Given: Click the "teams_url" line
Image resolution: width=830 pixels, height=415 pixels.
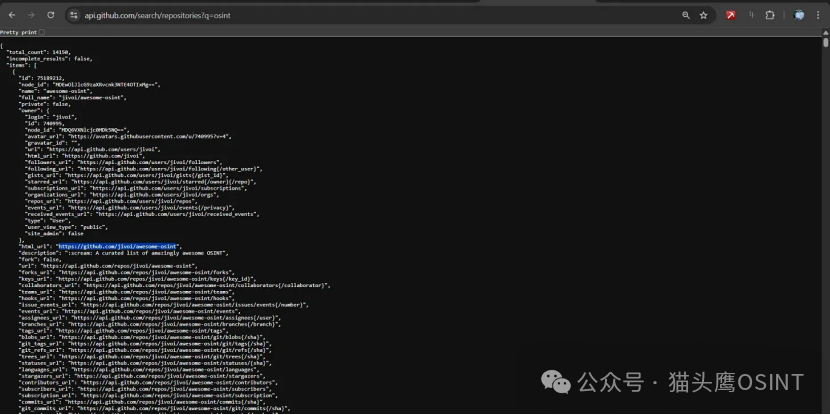Looking at the screenshot, I should pos(125,292).
